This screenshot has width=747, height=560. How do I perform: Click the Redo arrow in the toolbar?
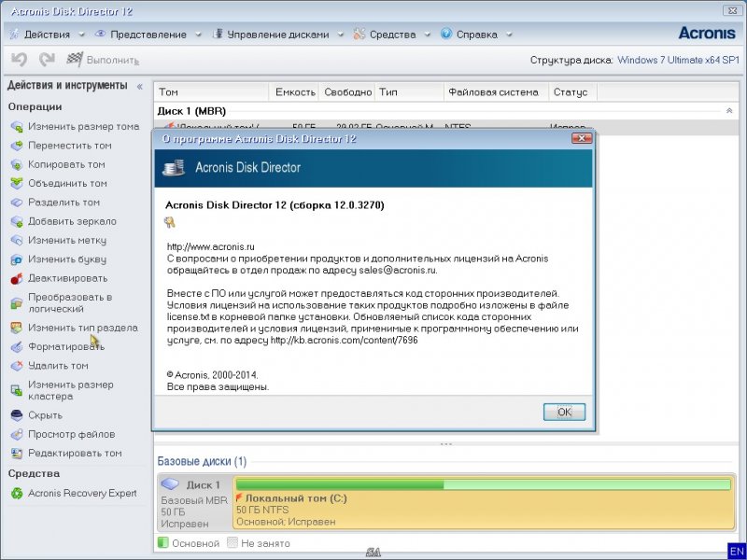click(x=47, y=60)
